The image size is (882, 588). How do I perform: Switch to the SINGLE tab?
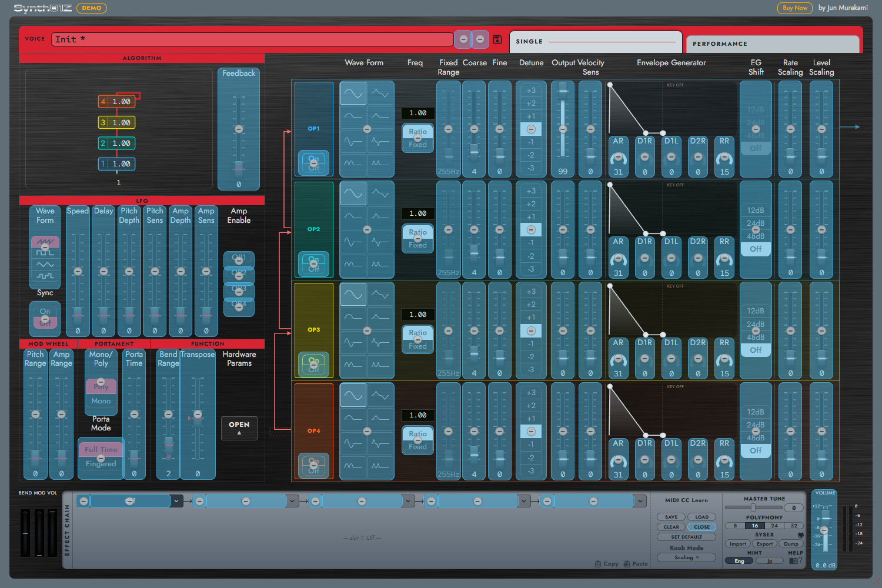[596, 42]
